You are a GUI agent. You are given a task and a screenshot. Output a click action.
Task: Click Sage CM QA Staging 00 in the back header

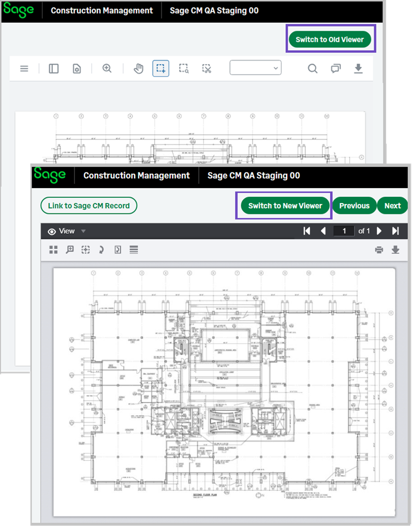[x=214, y=10]
